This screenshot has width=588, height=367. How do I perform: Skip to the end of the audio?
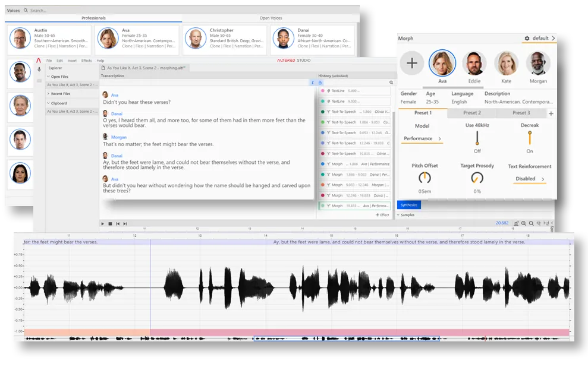125,223
